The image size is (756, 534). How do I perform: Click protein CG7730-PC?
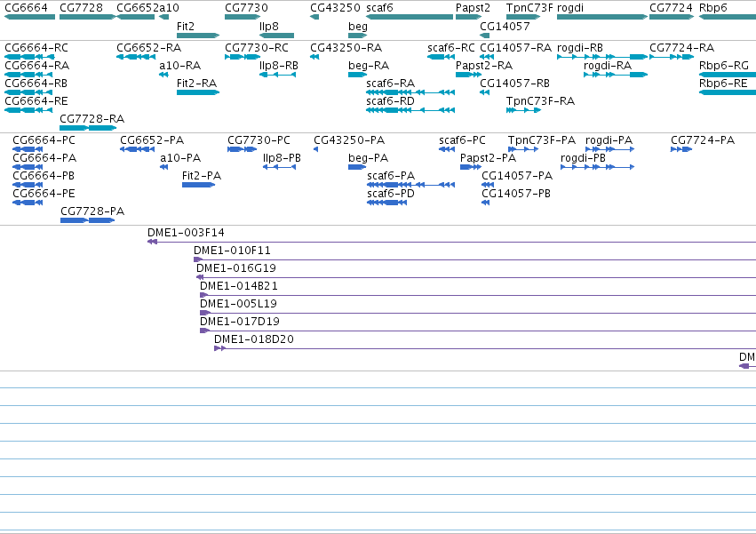coord(259,140)
